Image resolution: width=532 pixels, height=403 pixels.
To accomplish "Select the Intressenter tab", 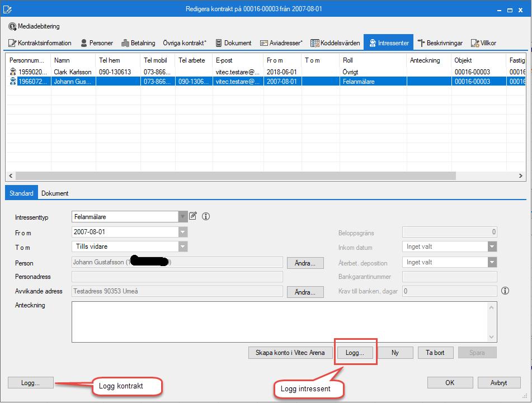I will tap(389, 42).
